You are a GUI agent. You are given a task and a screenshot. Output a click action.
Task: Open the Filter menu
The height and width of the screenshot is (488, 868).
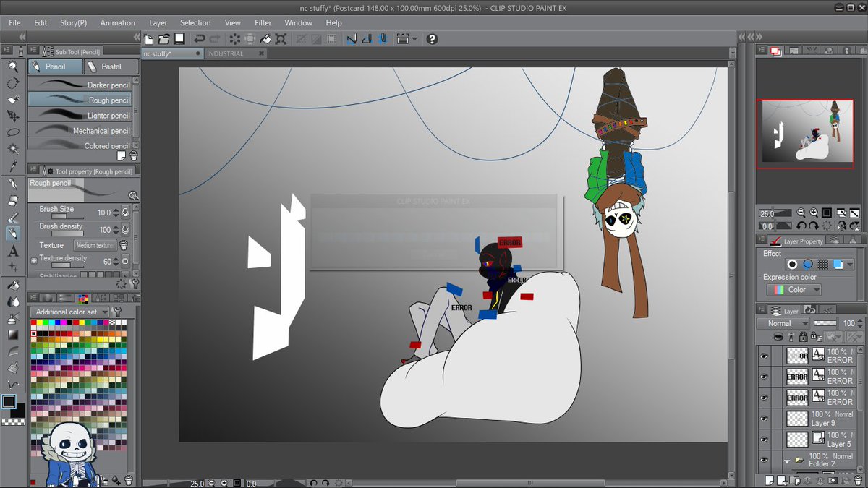[x=263, y=22]
